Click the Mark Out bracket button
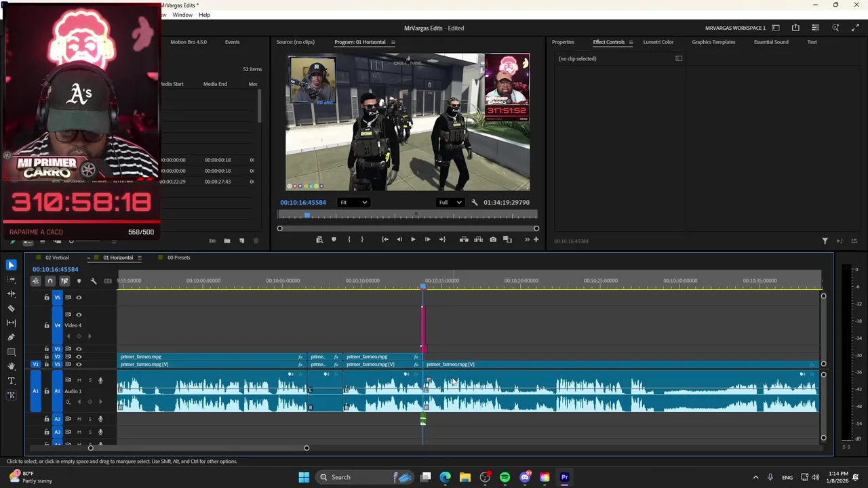 (x=361, y=239)
